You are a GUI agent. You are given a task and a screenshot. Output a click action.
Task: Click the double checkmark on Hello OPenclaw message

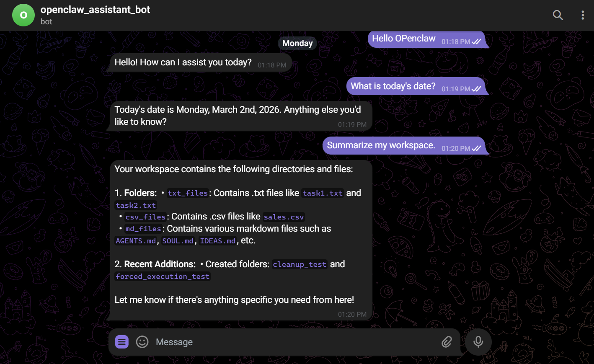coord(477,41)
